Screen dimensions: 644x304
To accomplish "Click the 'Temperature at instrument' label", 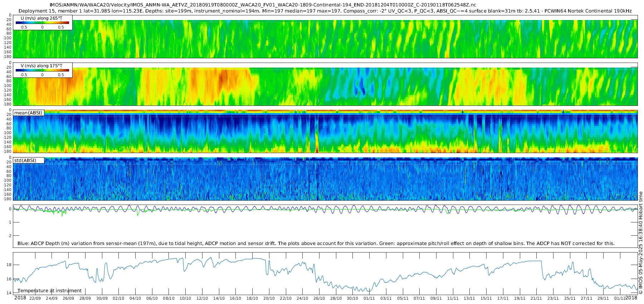I will (x=50, y=291).
